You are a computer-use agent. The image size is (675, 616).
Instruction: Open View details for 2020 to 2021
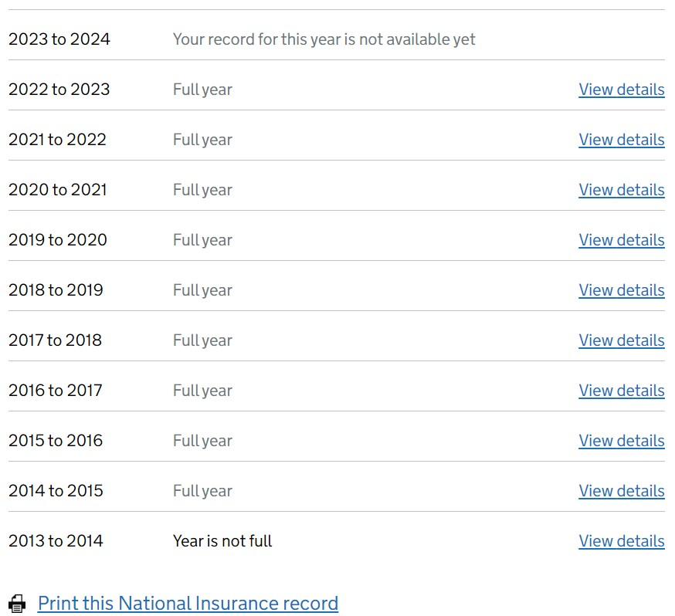click(x=621, y=190)
